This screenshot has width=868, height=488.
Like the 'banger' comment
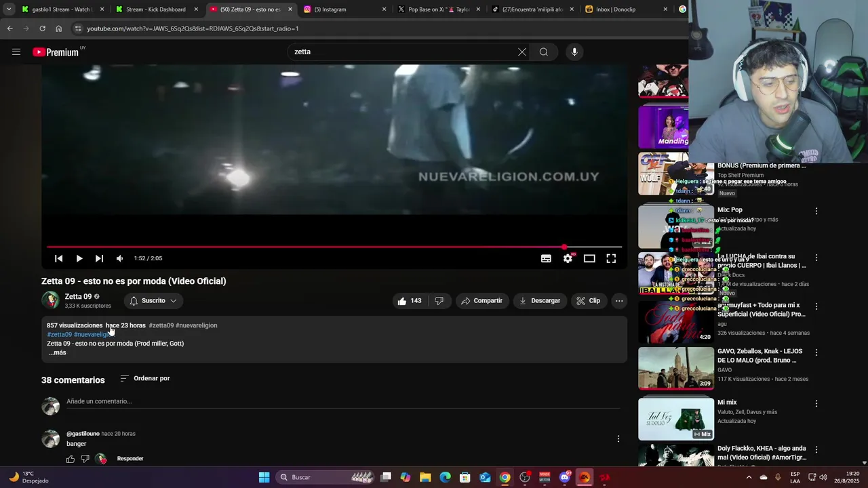pos(71,459)
